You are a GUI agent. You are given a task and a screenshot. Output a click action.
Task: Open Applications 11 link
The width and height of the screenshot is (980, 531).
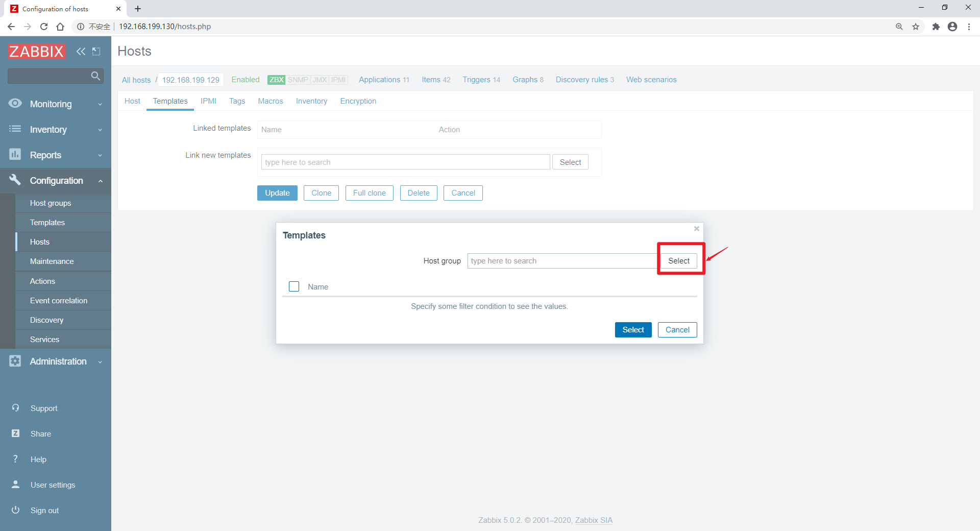(384, 80)
